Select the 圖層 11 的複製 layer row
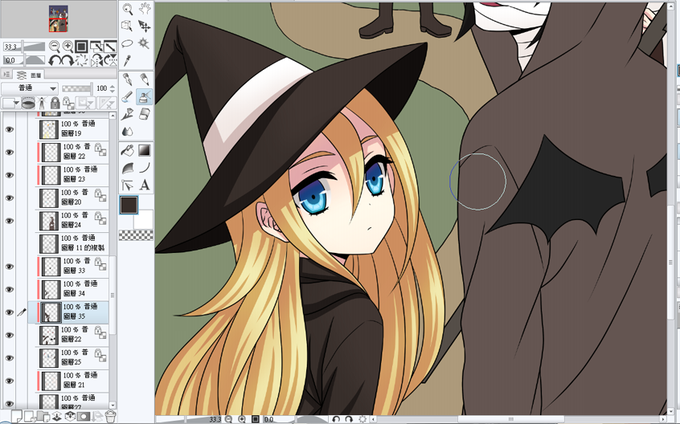The width and height of the screenshot is (680, 424). pos(69,243)
